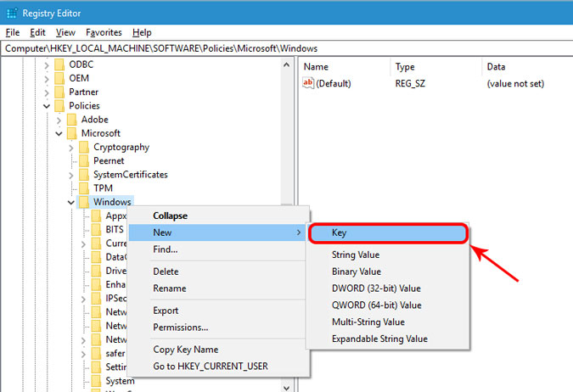
Task: Select the Partner key in tree
Action: point(83,92)
